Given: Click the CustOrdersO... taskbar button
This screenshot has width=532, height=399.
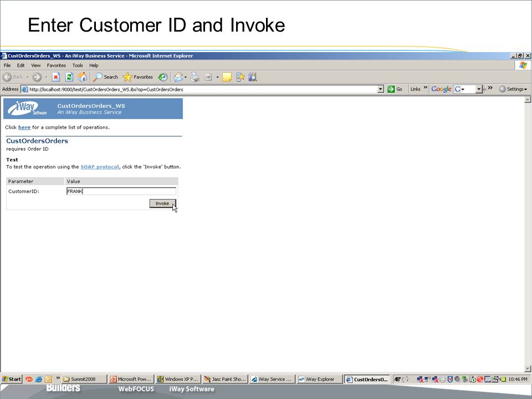Looking at the screenshot, I should [367, 379].
